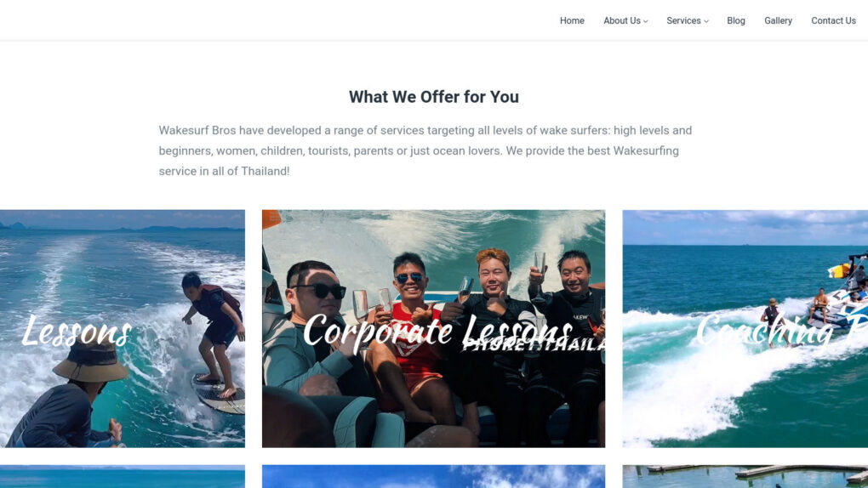868x488 pixels.
Task: Expand the About Us dropdown chevron
Action: point(645,21)
